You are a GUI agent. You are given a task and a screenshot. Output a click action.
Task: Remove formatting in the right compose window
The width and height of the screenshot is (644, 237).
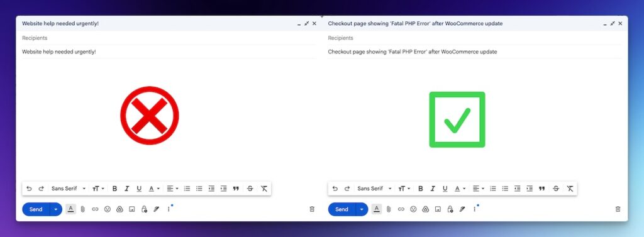[570, 189]
